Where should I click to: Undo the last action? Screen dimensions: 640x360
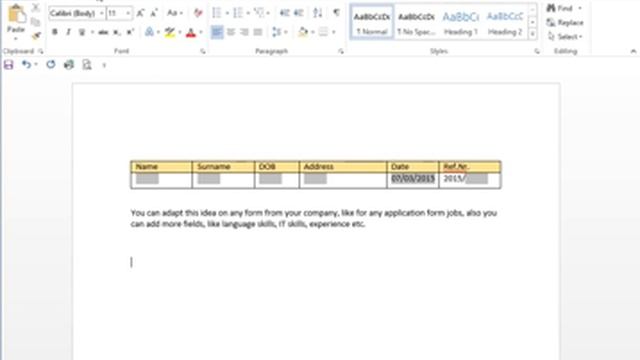tap(26, 64)
